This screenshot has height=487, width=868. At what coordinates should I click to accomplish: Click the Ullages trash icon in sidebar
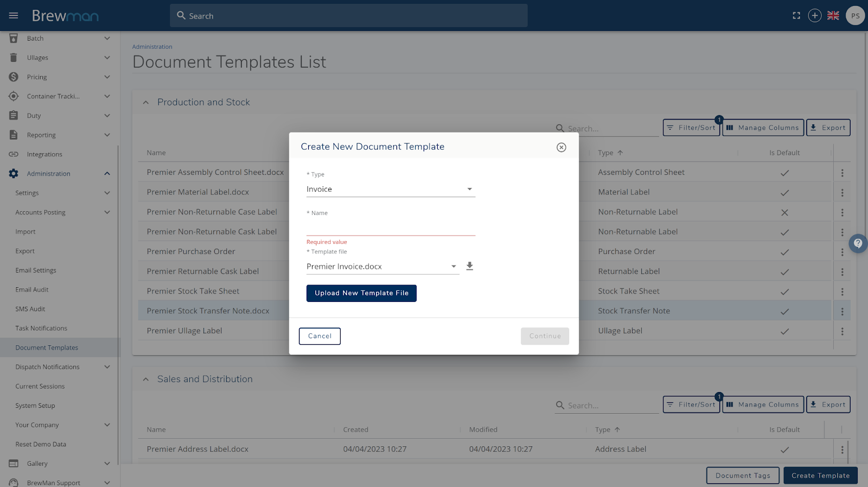(x=14, y=58)
